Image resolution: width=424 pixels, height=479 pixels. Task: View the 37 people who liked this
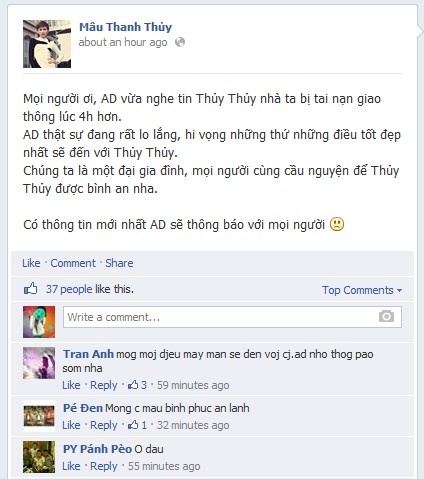(69, 289)
